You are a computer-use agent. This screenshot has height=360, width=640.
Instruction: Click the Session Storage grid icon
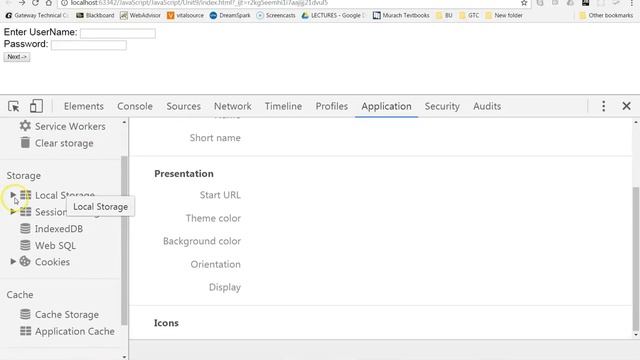[x=25, y=212]
